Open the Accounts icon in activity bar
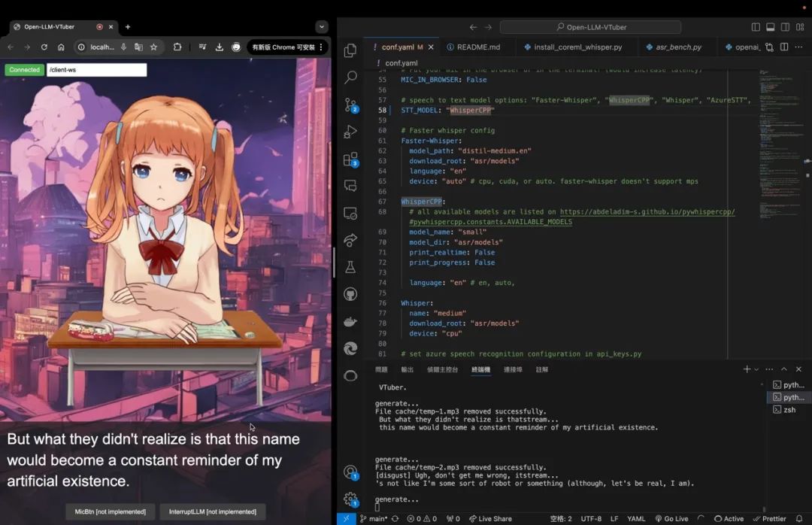The height and width of the screenshot is (525, 812). [350, 472]
